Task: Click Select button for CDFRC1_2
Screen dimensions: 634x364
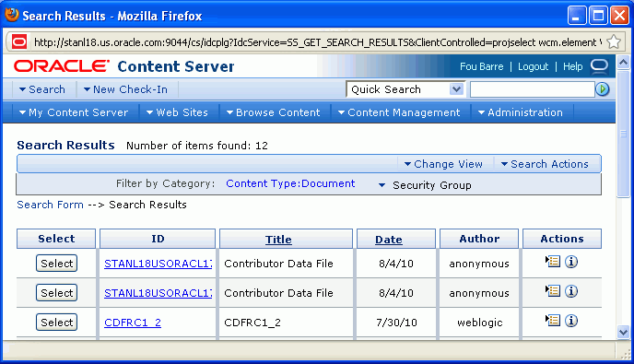Action: click(56, 323)
